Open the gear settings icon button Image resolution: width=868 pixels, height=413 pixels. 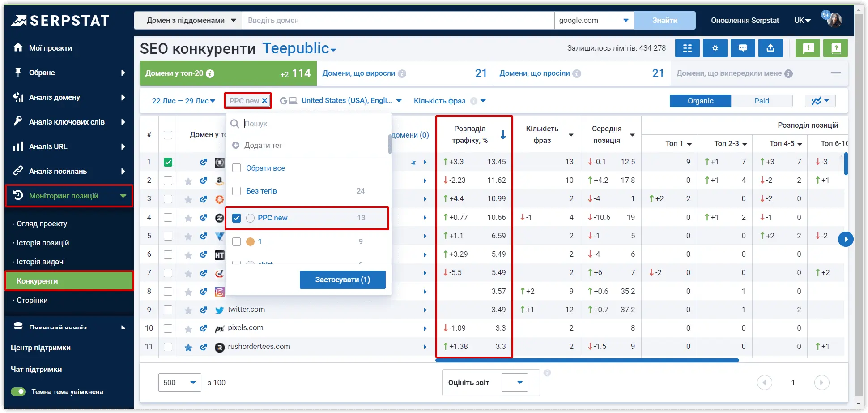tap(715, 48)
